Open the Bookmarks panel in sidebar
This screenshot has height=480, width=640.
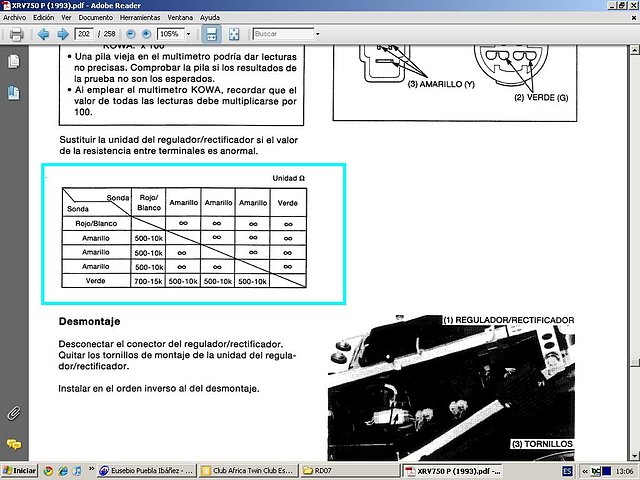(13, 93)
